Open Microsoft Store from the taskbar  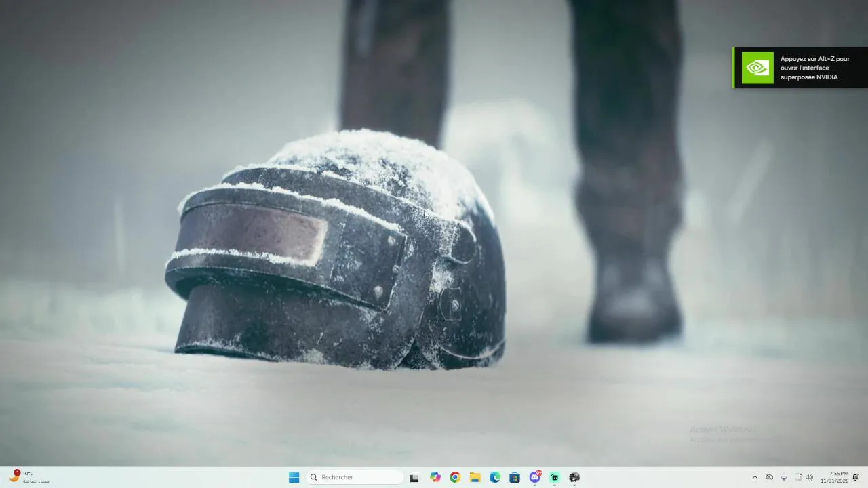coord(515,477)
